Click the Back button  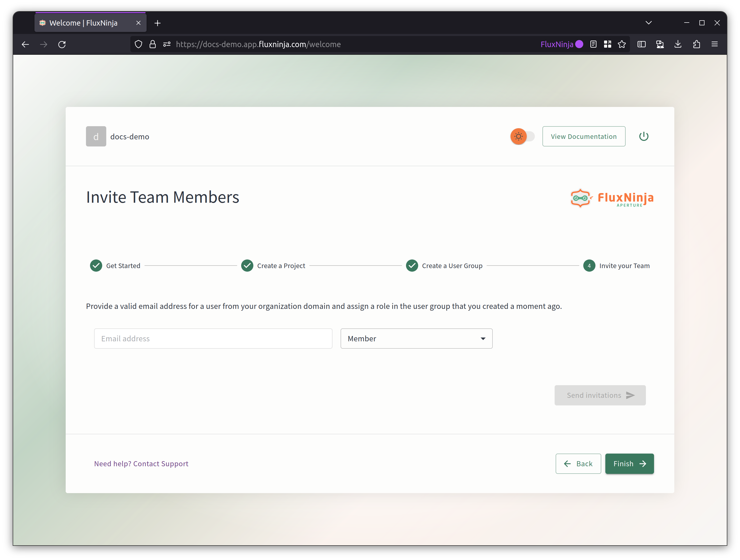(578, 464)
